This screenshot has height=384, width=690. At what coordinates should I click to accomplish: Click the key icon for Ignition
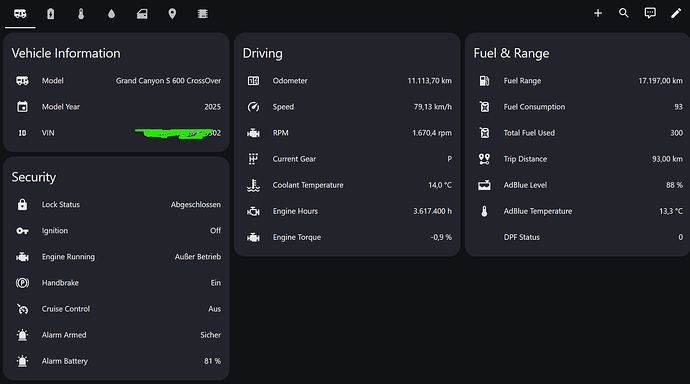point(22,230)
